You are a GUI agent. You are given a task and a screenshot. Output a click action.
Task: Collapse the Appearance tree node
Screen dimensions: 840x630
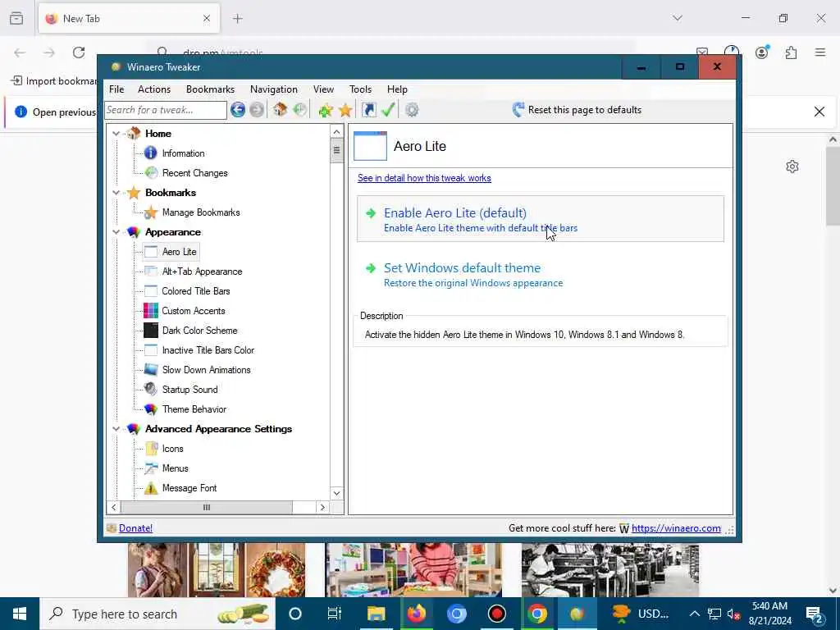coord(116,232)
